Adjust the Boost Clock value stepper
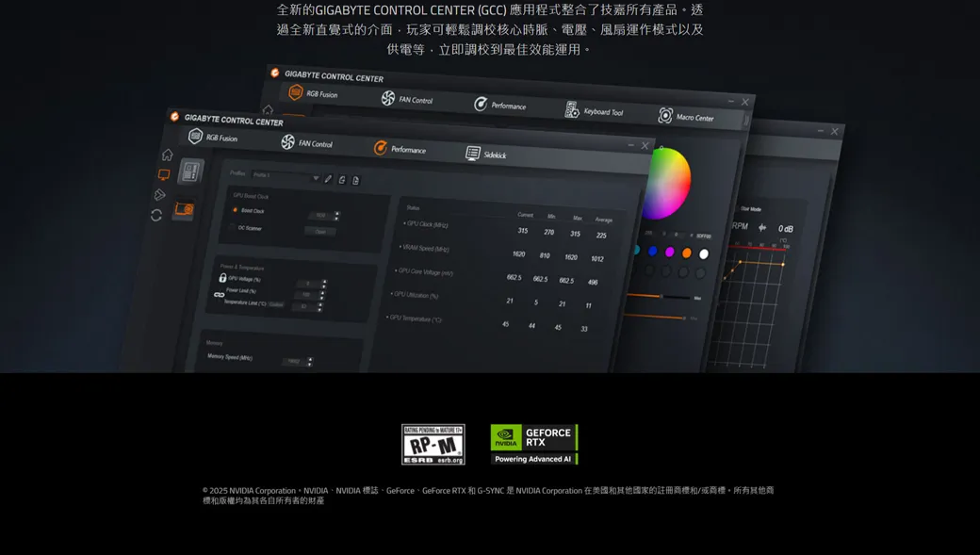This screenshot has height=555, width=980. tap(336, 216)
